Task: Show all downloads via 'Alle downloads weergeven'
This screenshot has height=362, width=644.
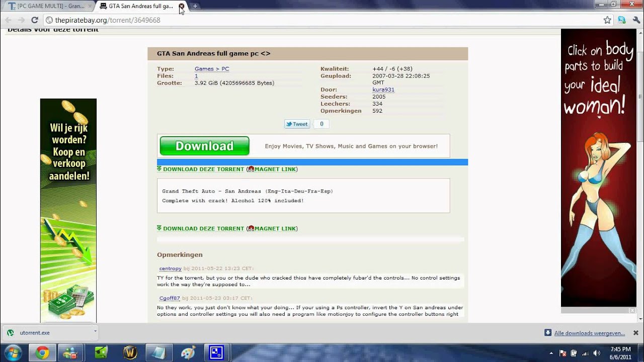Action: [x=590, y=333]
